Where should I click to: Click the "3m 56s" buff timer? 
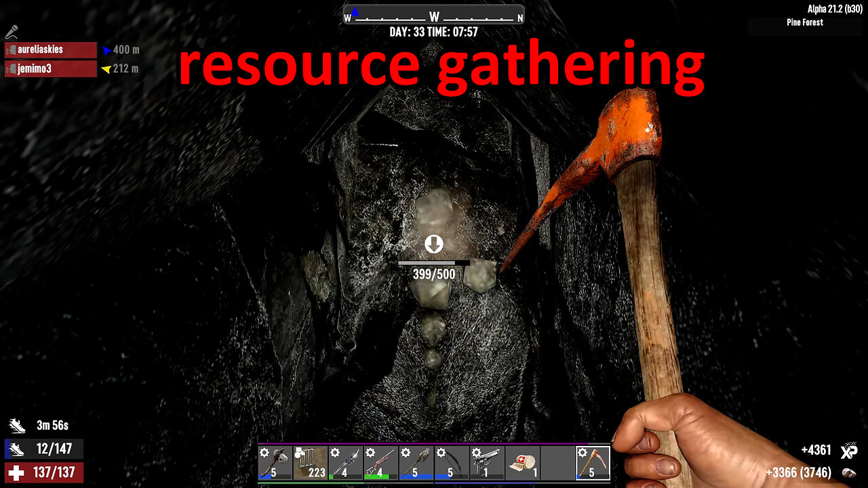click(x=52, y=426)
